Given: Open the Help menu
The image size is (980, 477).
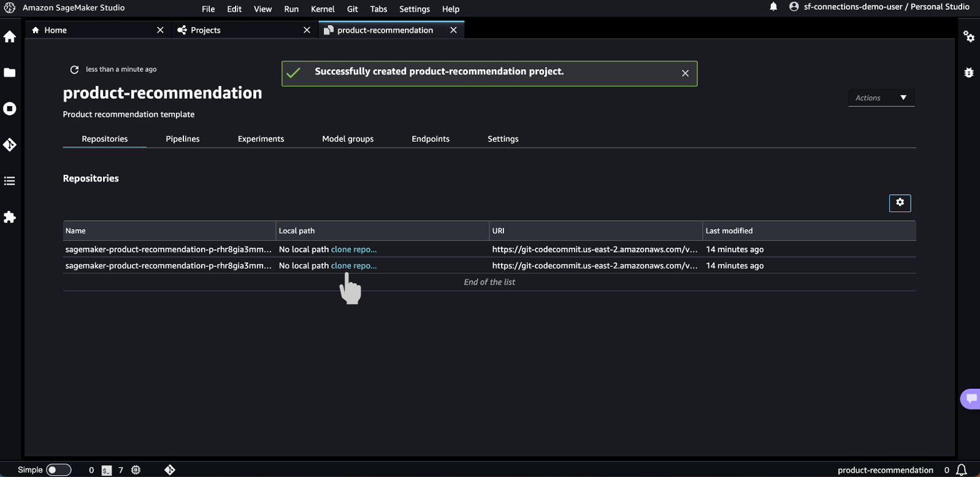Looking at the screenshot, I should coord(451,9).
